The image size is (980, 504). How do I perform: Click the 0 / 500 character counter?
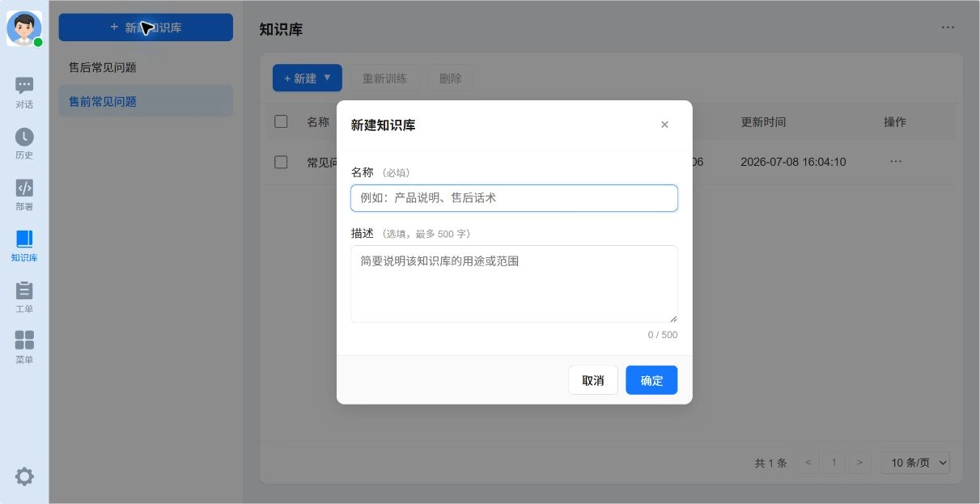click(663, 335)
